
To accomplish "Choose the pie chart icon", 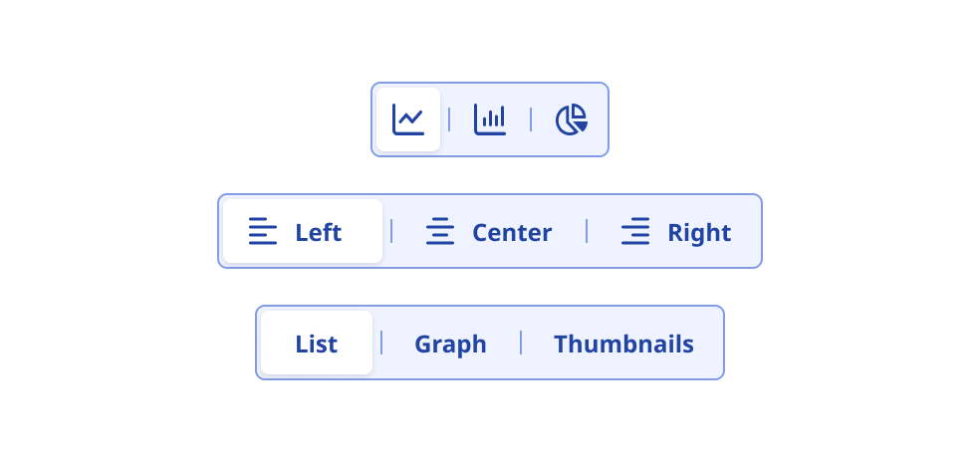I will 572,119.
